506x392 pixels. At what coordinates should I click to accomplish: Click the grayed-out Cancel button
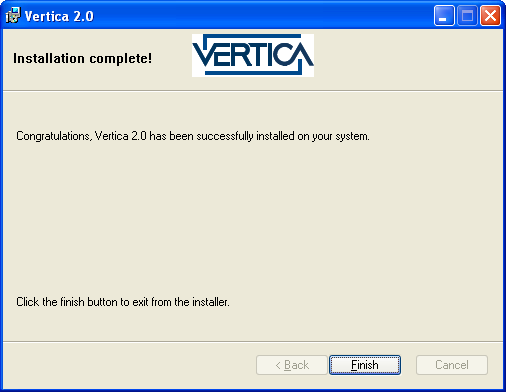click(x=452, y=365)
